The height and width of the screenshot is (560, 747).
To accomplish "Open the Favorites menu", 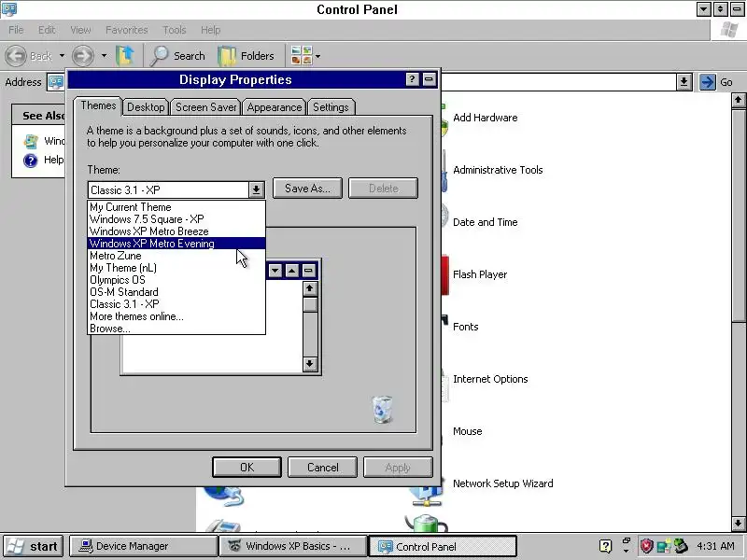I will [x=127, y=30].
